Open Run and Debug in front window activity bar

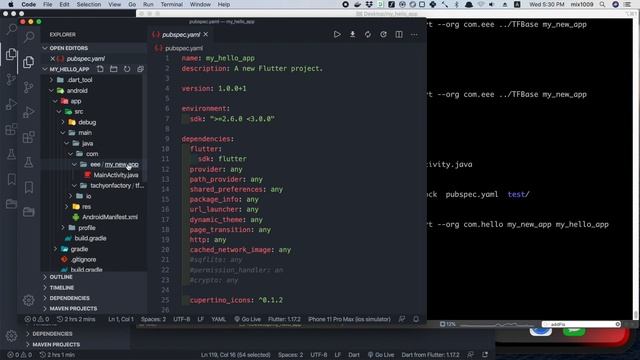pyautogui.click(x=29, y=112)
